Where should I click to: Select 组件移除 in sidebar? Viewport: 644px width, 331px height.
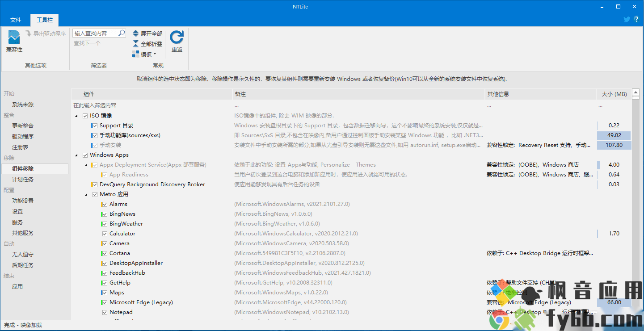(34, 169)
